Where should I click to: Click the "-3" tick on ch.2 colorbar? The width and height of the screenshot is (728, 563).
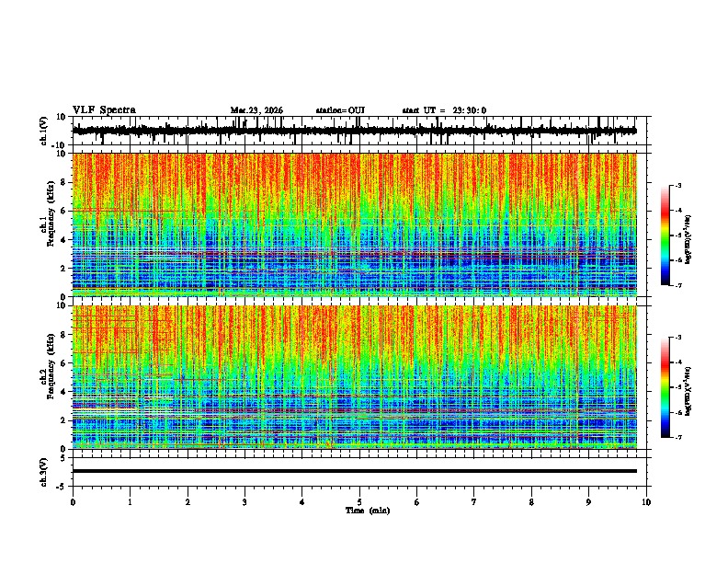coord(677,338)
